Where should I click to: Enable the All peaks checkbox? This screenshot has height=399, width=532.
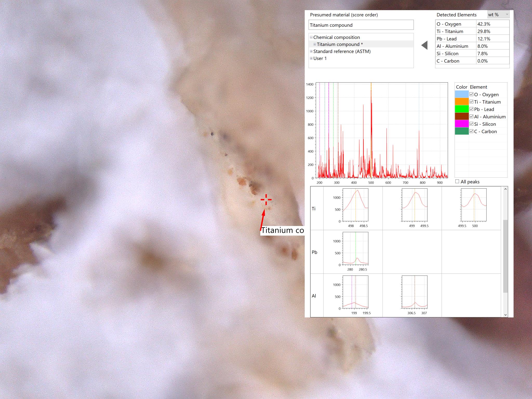click(x=457, y=182)
